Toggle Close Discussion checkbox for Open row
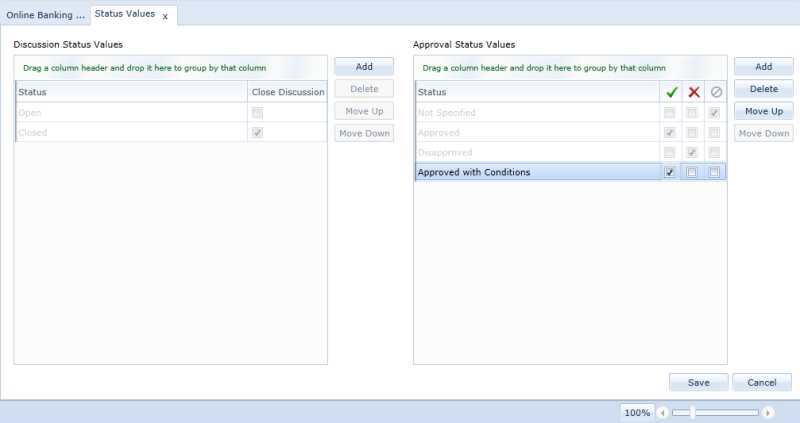This screenshot has width=800, height=423. (258, 112)
